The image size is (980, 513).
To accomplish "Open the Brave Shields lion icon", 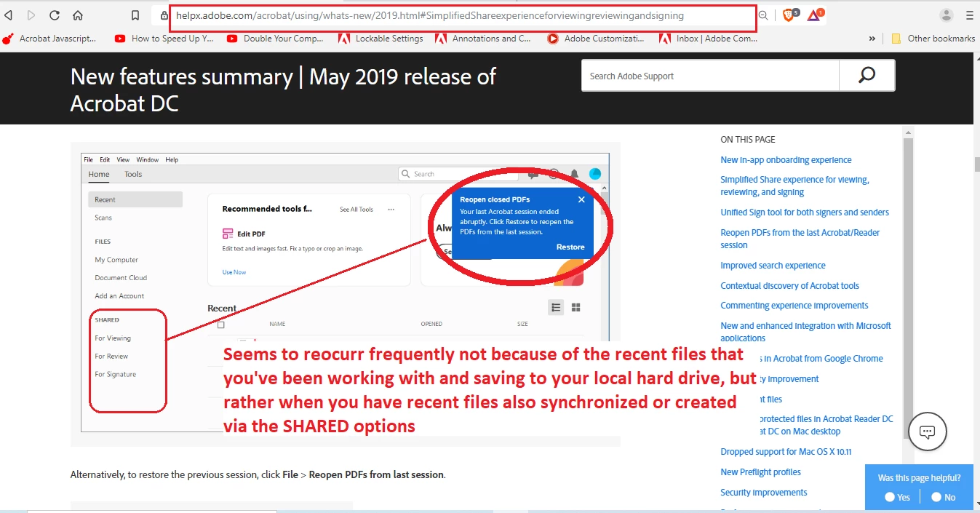I will 789,15.
